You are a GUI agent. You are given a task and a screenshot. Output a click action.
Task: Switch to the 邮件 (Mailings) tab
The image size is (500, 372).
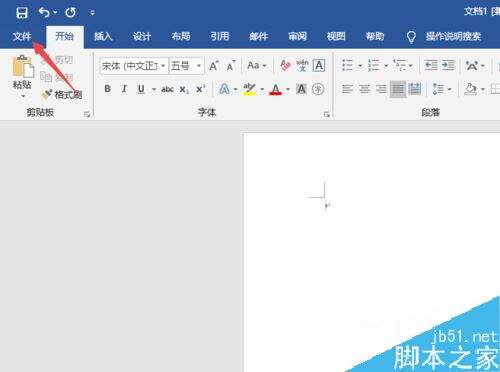pyautogui.click(x=259, y=36)
